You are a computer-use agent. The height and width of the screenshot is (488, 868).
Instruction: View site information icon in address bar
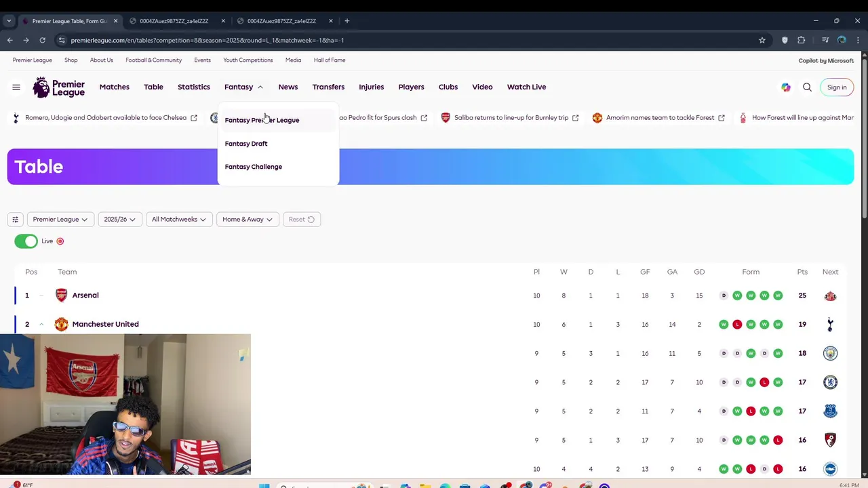click(62, 40)
